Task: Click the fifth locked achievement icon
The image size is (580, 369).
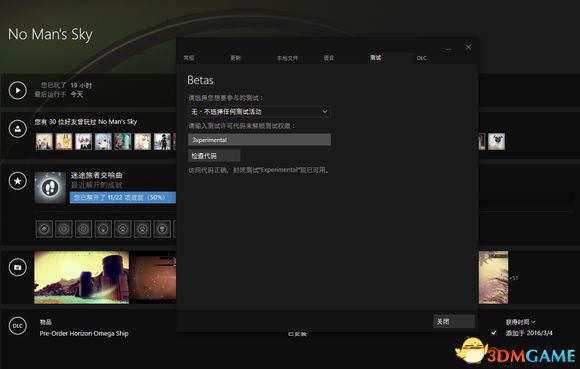Action: pos(123,229)
